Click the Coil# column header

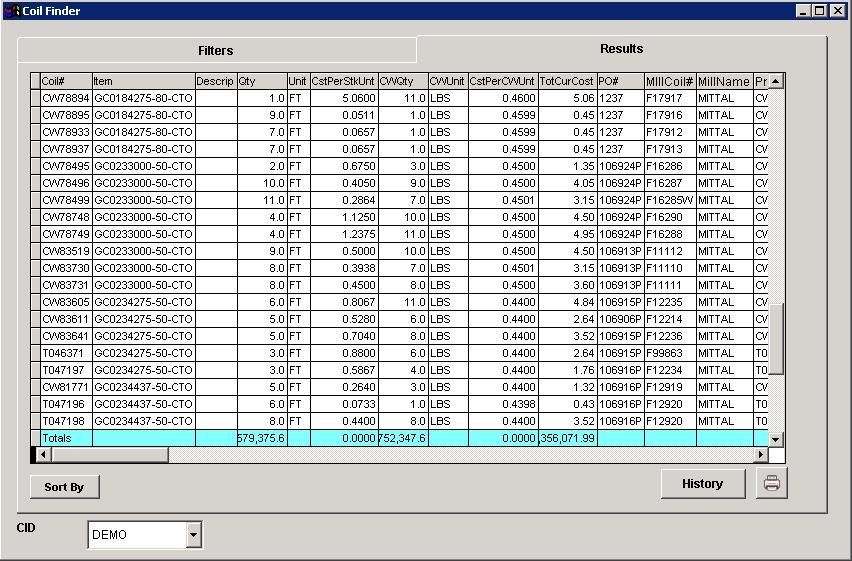click(66, 81)
